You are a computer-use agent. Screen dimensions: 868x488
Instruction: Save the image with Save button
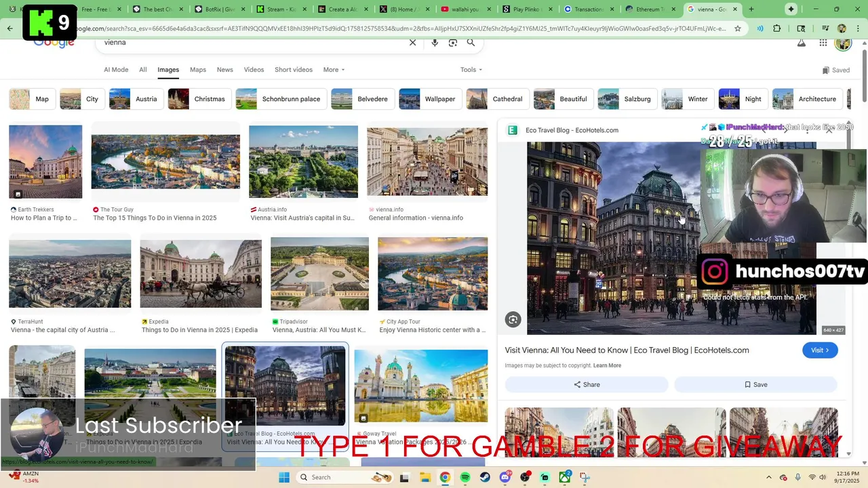point(755,384)
